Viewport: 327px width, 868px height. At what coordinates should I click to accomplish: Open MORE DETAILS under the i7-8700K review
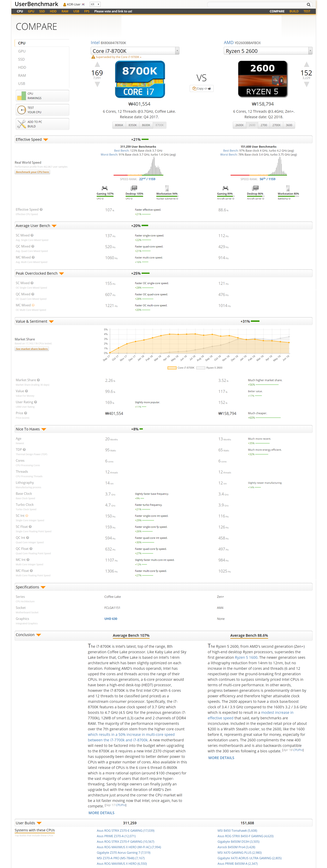(x=101, y=813)
